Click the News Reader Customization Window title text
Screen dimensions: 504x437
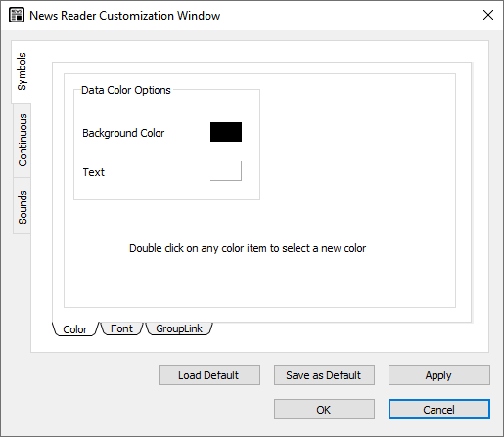(125, 16)
